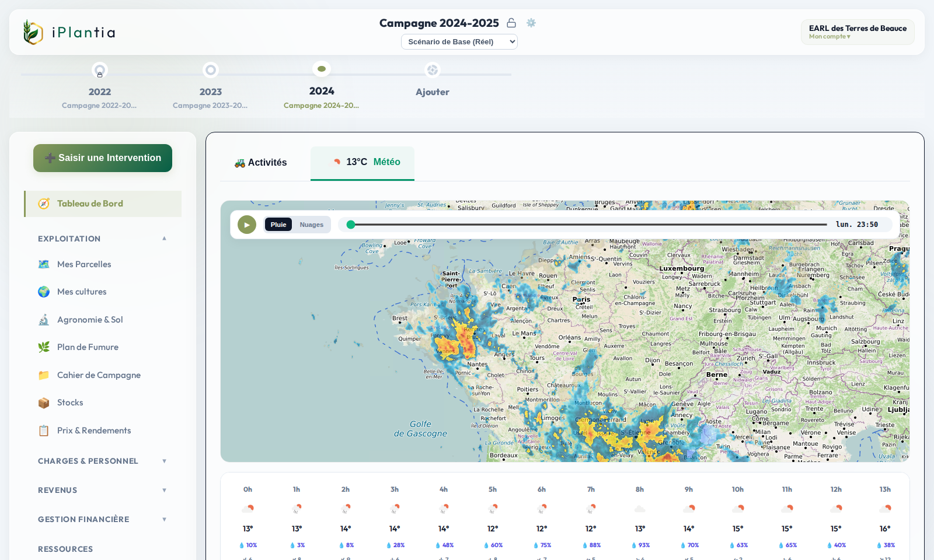
Task: Click the 11h forecast weather icon
Action: tap(787, 509)
